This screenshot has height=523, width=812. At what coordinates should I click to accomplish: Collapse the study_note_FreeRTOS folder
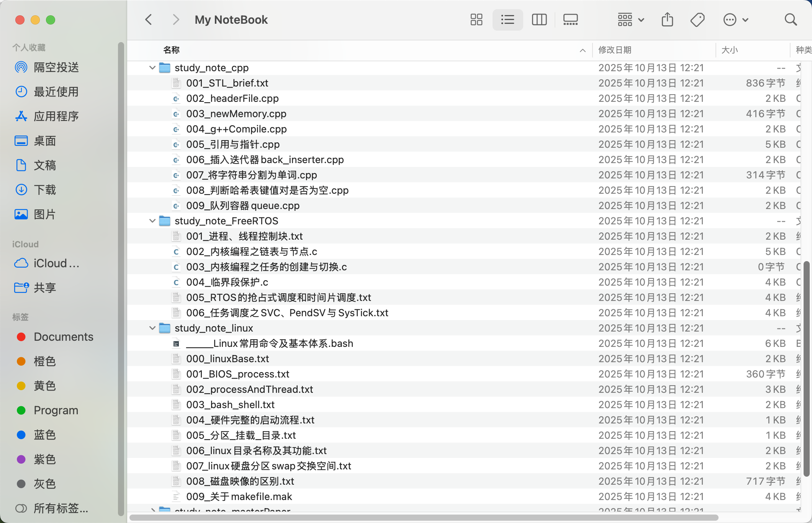coord(152,221)
